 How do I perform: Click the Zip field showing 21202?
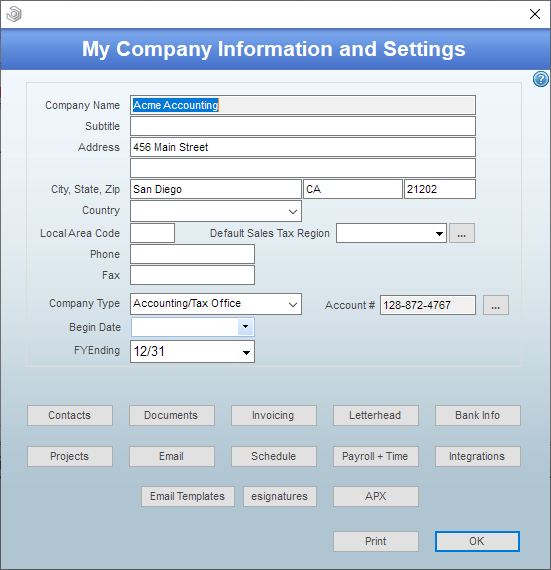coord(439,189)
